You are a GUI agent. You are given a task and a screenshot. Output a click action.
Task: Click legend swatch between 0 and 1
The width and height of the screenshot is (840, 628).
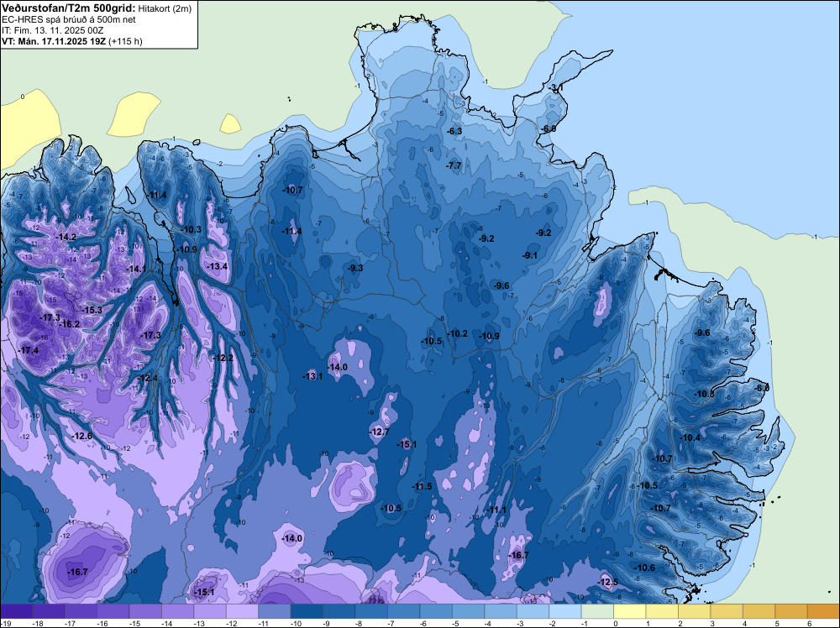coord(630,611)
